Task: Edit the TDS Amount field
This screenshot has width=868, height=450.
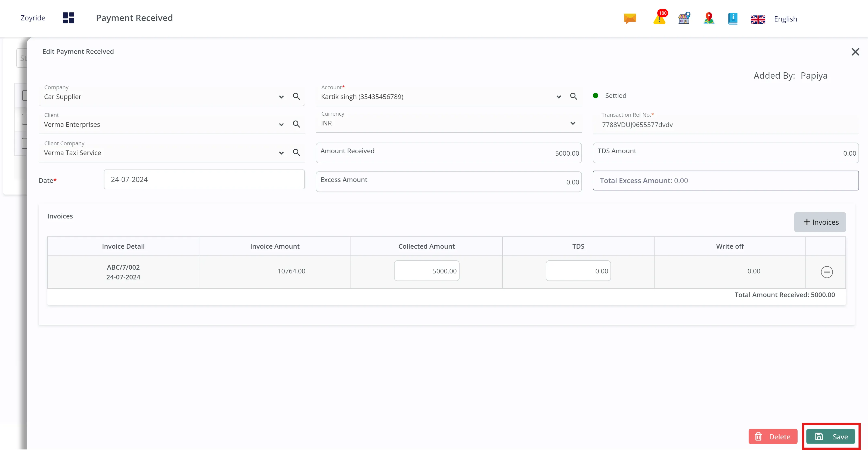Action: [x=726, y=153]
